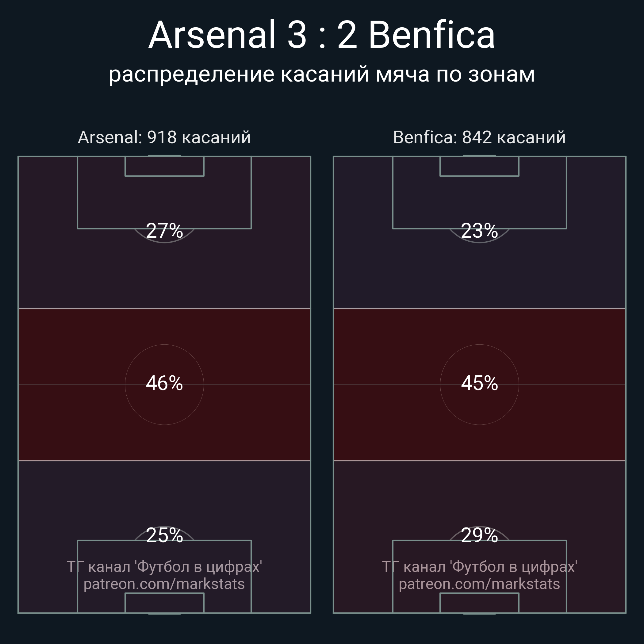
Task: Click Benfica's 23% attacking third value
Action: [479, 231]
